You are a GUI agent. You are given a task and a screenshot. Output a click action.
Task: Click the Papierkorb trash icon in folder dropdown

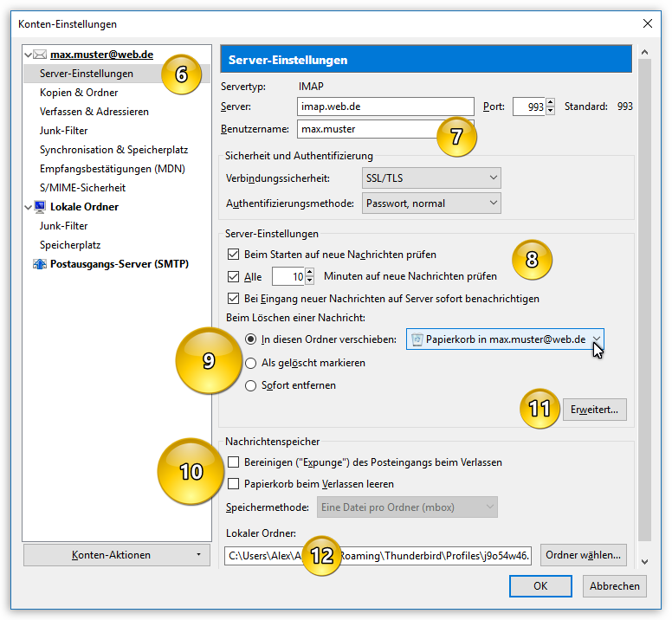tap(417, 339)
